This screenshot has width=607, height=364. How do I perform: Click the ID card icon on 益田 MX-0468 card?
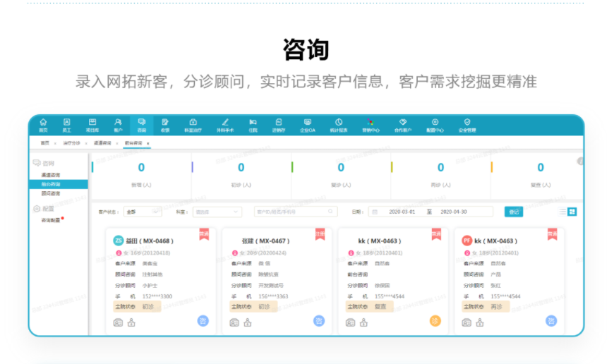[118, 322]
